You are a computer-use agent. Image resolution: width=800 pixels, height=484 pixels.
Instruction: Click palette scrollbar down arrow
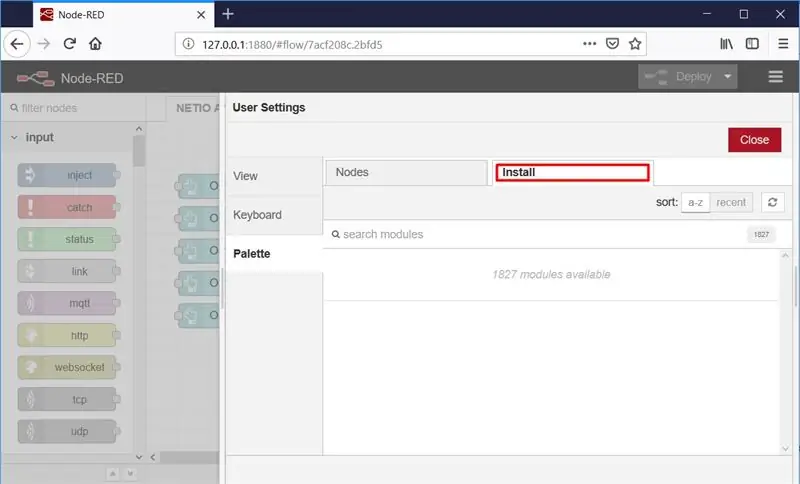[x=139, y=457]
